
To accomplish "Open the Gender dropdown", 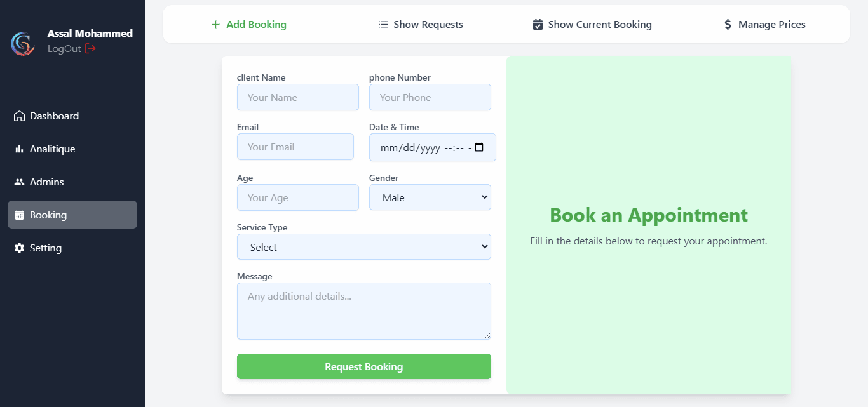I will (430, 197).
